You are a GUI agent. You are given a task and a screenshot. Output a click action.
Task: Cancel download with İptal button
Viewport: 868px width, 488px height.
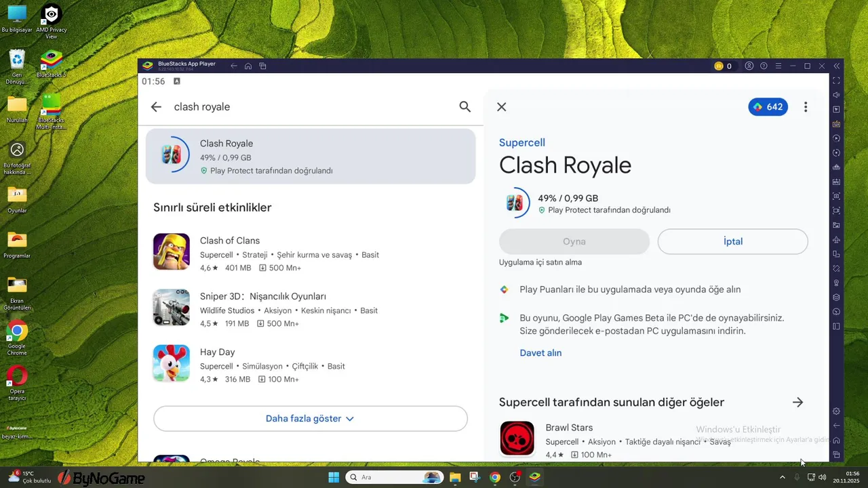(733, 241)
